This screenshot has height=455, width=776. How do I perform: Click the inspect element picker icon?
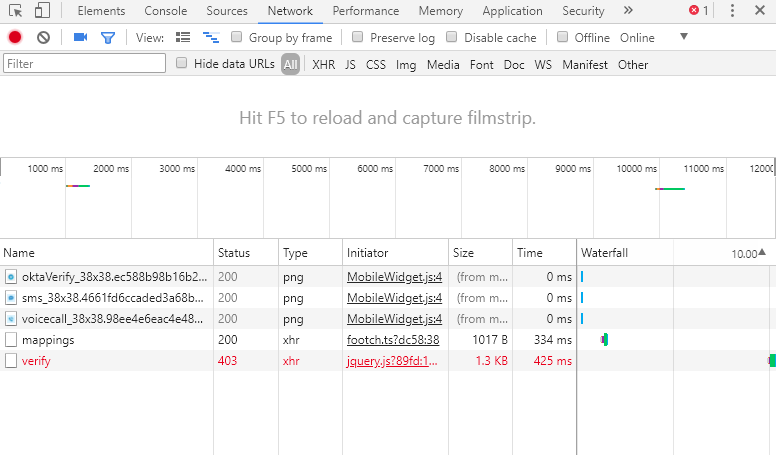[16, 11]
